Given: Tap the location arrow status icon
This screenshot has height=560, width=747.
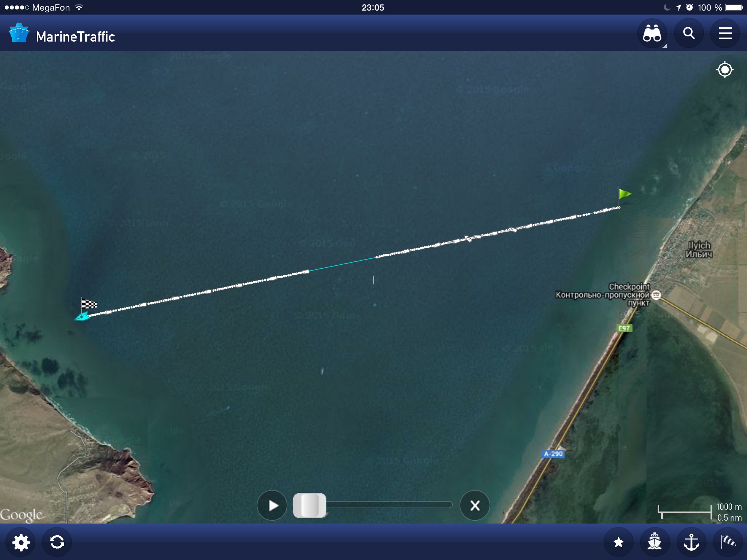Looking at the screenshot, I should 678,7.
